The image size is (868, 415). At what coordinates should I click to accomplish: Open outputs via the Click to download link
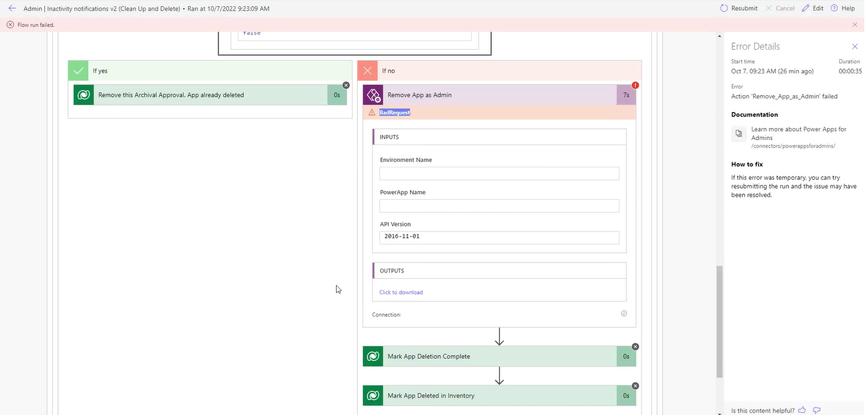pos(401,292)
